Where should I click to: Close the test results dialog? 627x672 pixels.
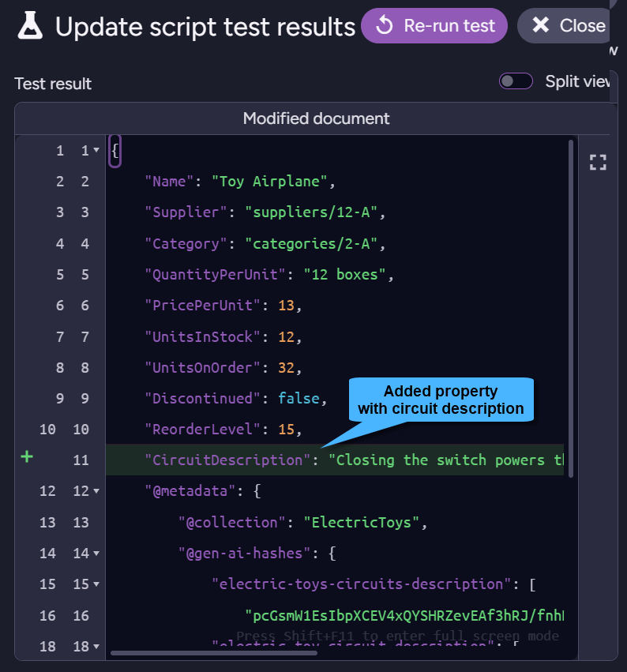(565, 26)
